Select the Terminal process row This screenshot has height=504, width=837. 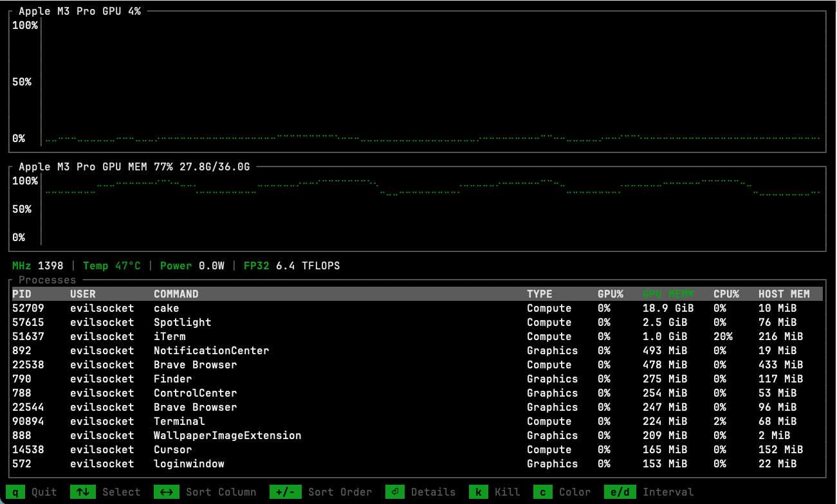tap(418, 421)
